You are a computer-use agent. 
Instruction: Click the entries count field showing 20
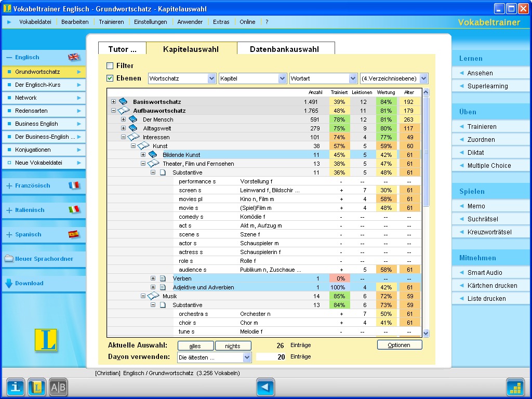click(x=271, y=356)
